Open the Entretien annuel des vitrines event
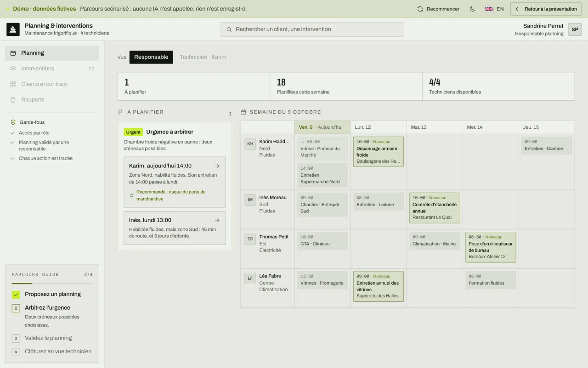 coord(379,286)
